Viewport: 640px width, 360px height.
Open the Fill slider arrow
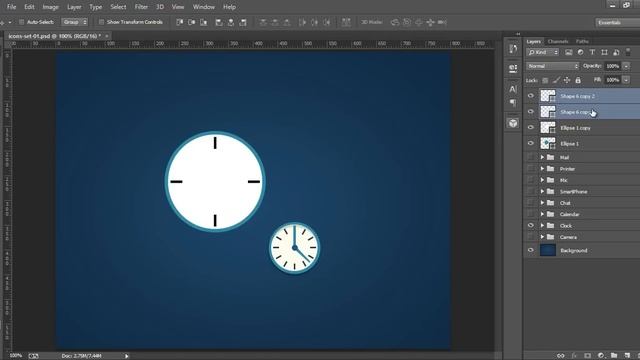click(x=626, y=80)
